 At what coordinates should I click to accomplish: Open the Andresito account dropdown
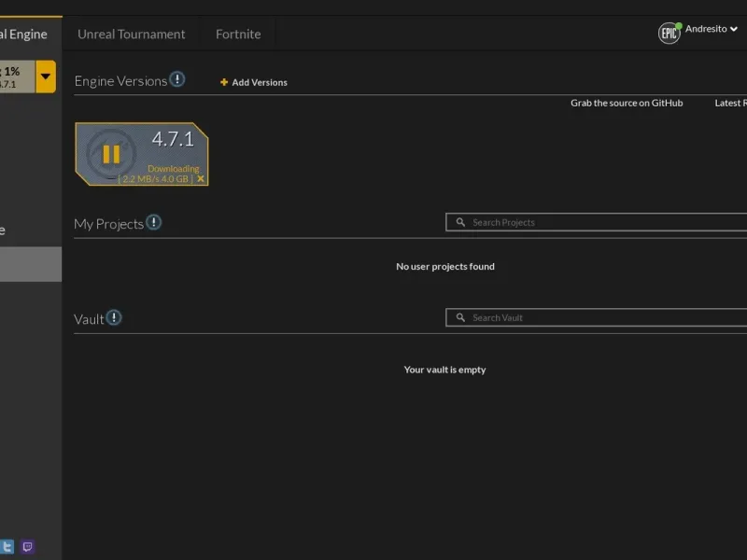712,29
